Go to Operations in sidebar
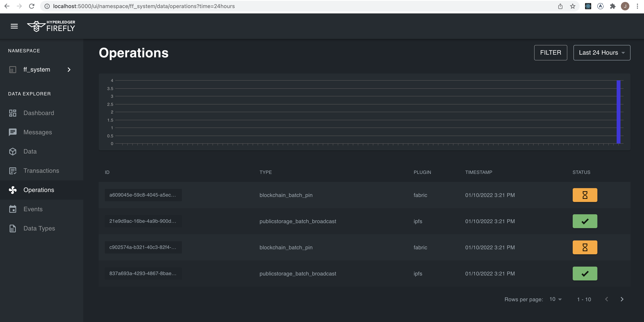 click(x=39, y=190)
